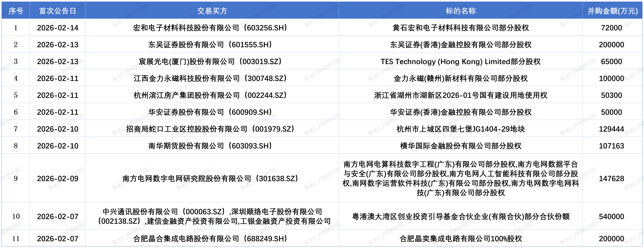Click the 招商局蛇口工业区控股 buyer cell
The width and height of the screenshot is (644, 248).
210,129
